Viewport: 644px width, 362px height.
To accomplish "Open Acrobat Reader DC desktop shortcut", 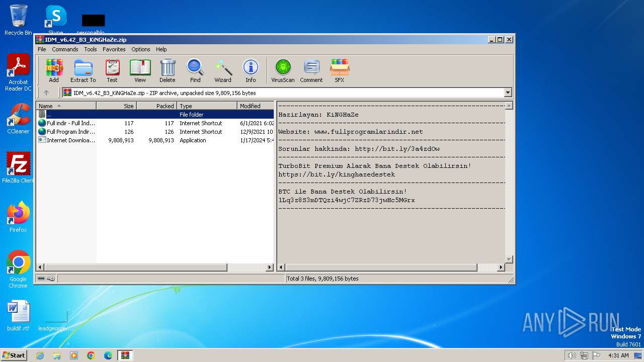I will (18, 73).
